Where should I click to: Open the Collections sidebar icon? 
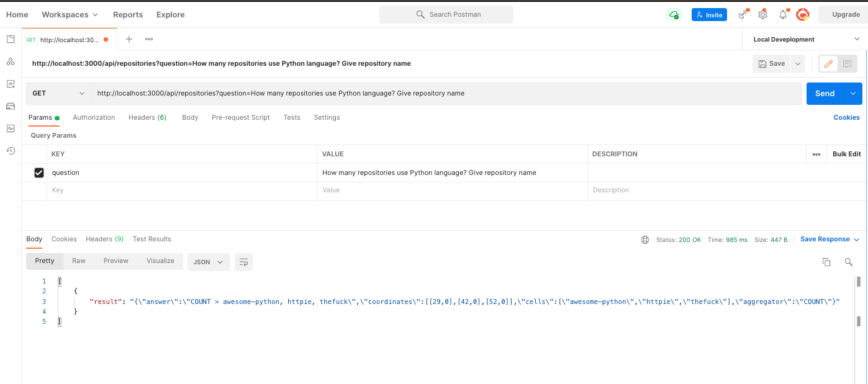point(11,39)
